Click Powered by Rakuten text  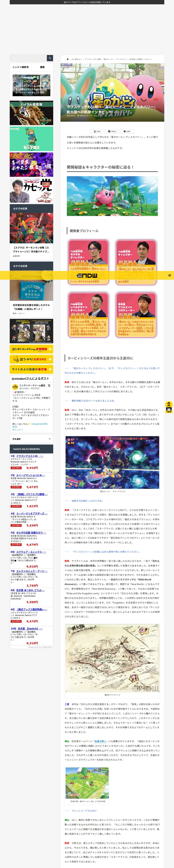pyautogui.click(x=40, y=647)
